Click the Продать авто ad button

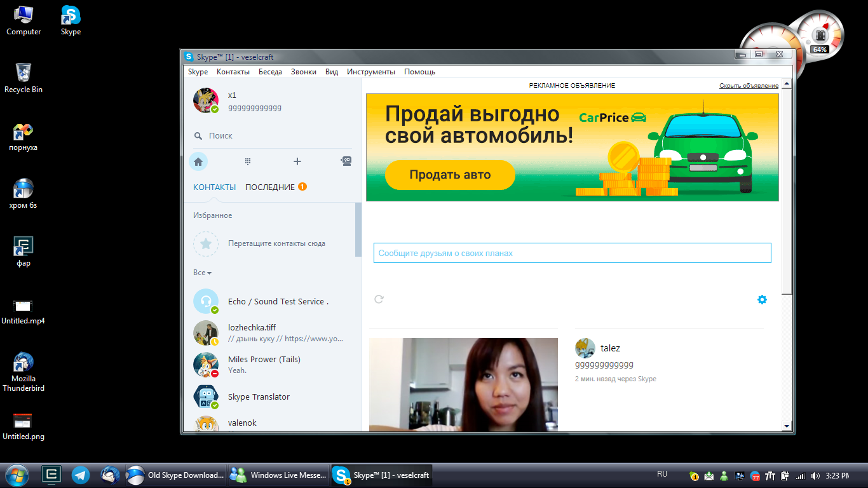[x=450, y=175]
